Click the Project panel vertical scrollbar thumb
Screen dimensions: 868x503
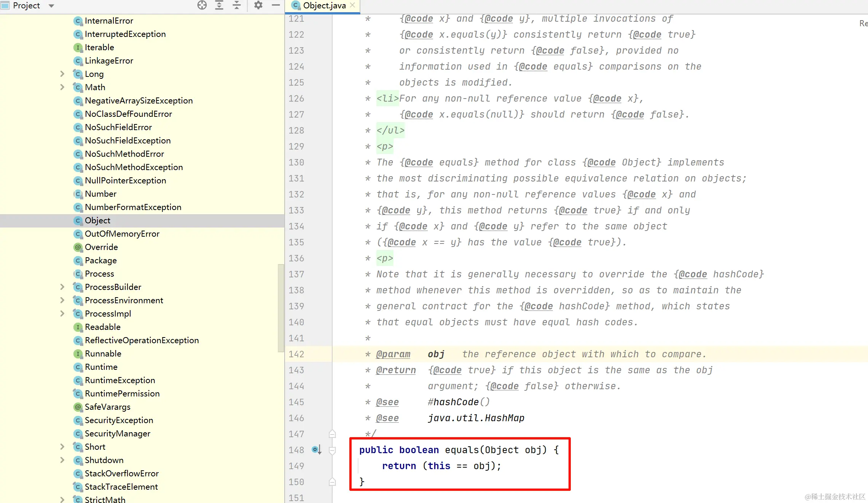281,308
